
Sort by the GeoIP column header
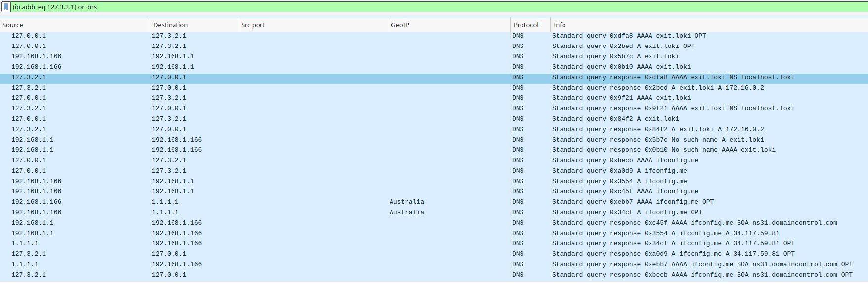(x=449, y=25)
